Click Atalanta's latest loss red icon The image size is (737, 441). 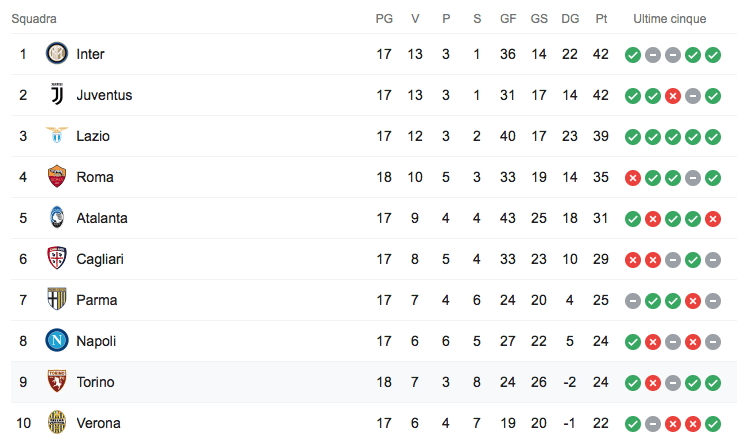(712, 219)
